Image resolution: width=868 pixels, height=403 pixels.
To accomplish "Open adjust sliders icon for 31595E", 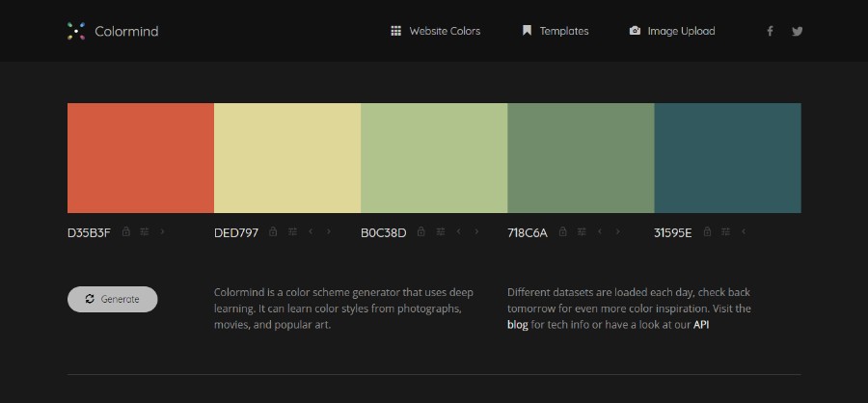I will click(725, 232).
